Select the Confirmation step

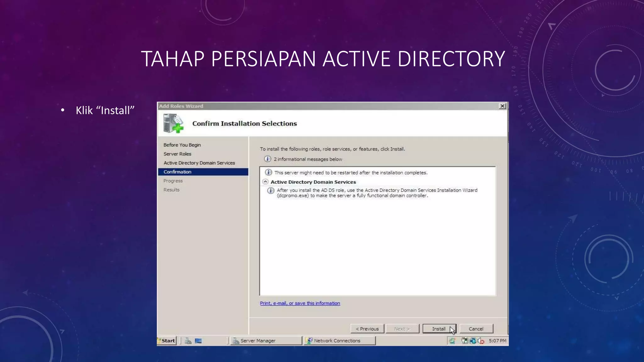tap(203, 172)
